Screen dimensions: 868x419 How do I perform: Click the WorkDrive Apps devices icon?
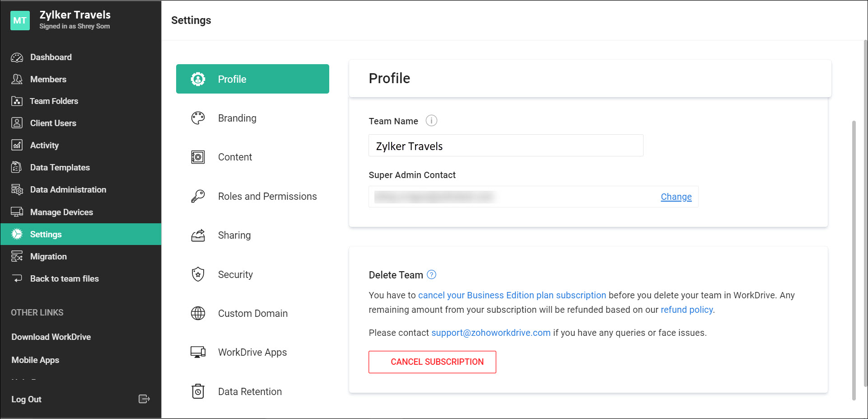tap(198, 352)
